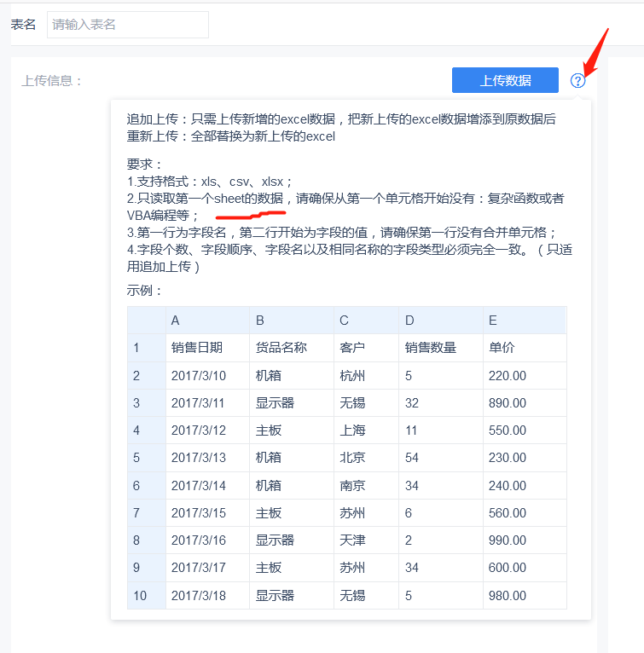Image resolution: width=644 pixels, height=653 pixels.
Task: Click the price cell 600.00
Action: tap(525, 568)
